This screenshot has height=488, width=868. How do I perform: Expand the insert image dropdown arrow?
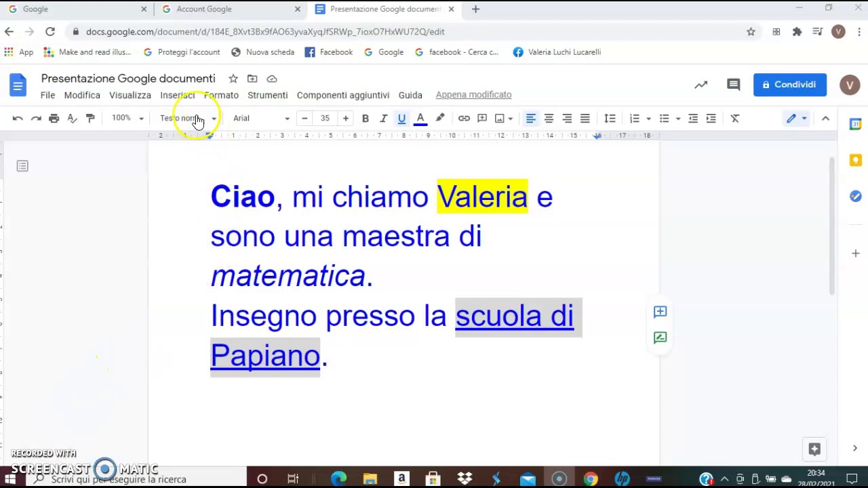point(510,119)
